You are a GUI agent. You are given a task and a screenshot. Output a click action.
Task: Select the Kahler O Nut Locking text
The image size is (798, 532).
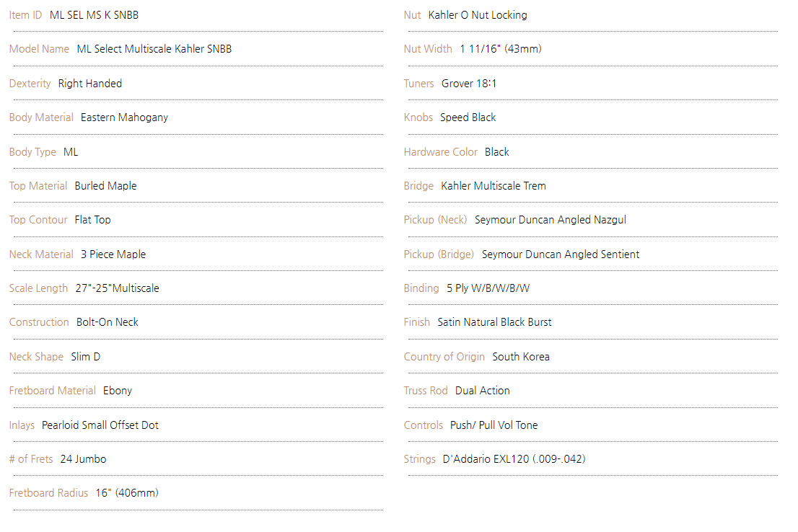[478, 15]
